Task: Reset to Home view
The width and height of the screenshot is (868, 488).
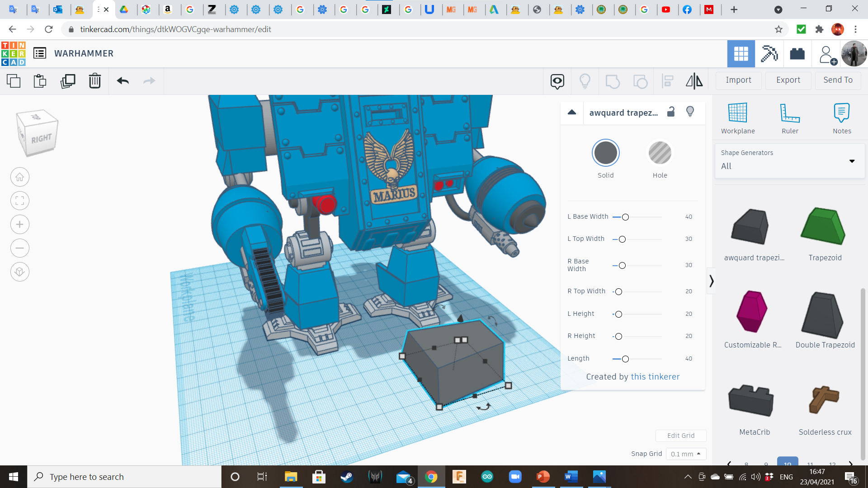Action: 20,177
